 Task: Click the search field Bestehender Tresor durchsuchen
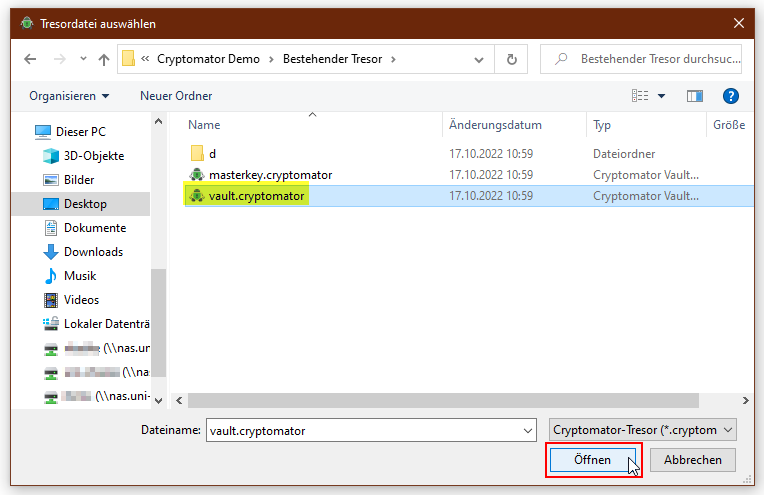coord(641,59)
